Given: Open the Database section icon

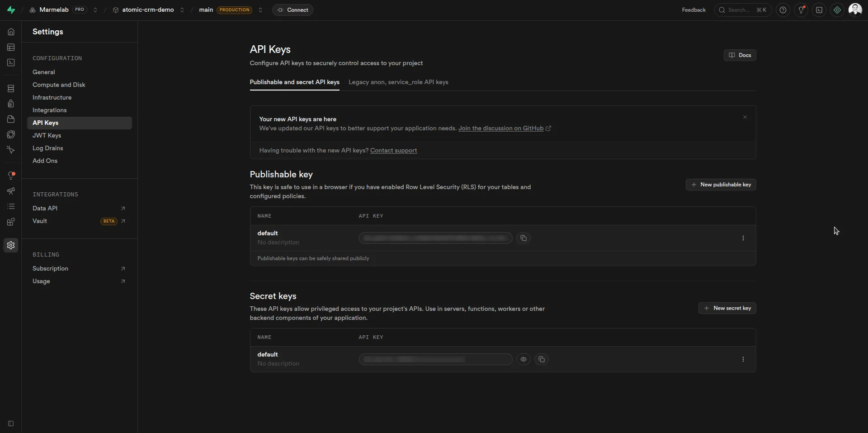Looking at the screenshot, I should click(x=10, y=88).
